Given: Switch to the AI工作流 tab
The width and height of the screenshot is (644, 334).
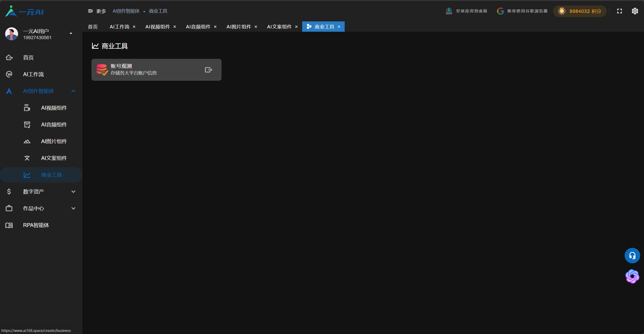Looking at the screenshot, I should (120, 27).
